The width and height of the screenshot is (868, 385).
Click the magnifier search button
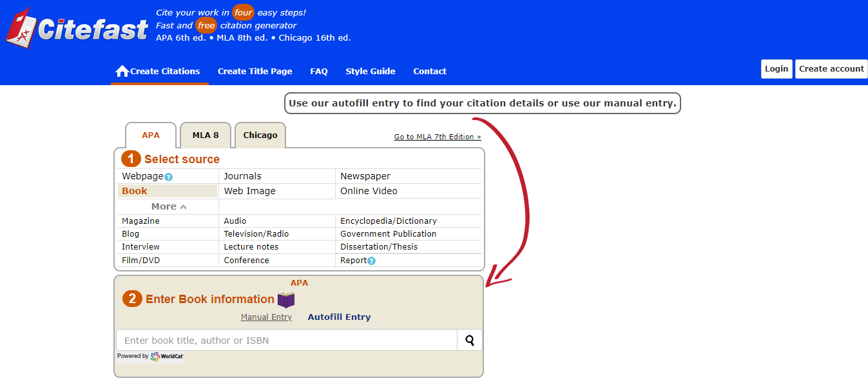(470, 340)
